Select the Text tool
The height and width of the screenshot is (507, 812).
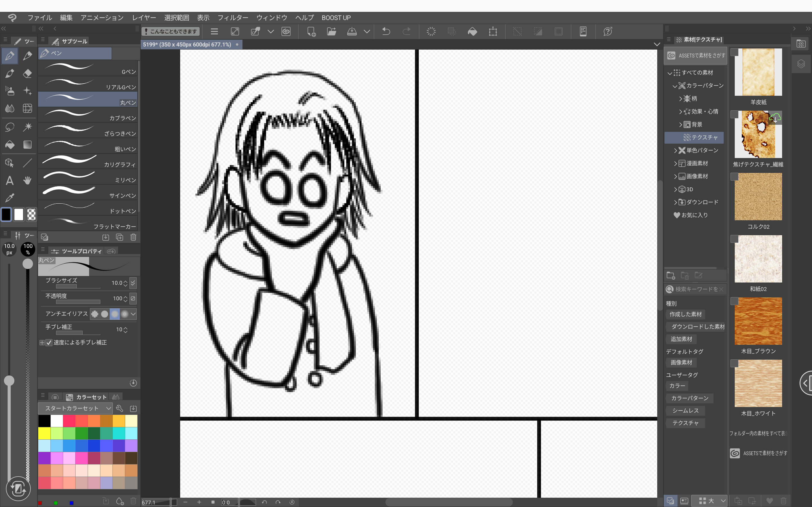tap(10, 181)
